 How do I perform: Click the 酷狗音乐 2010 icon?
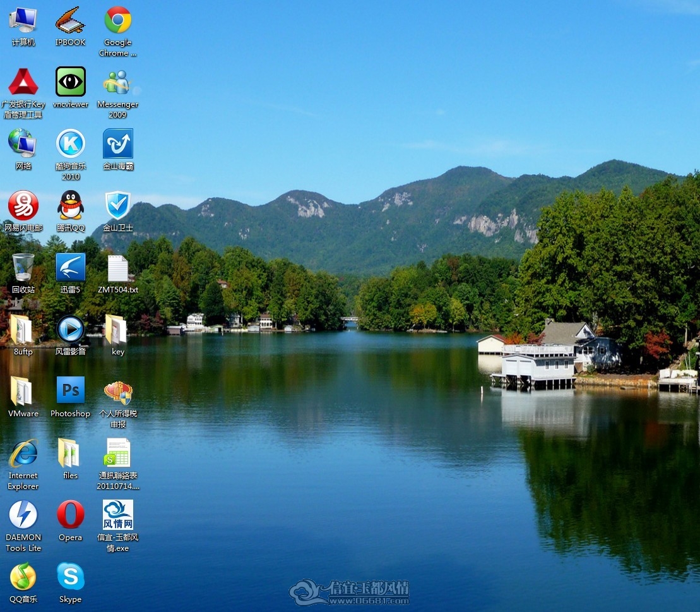71,143
